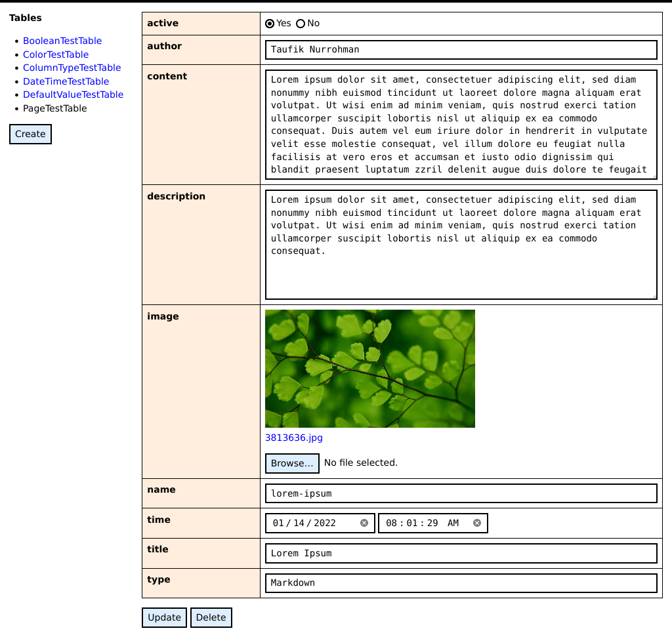Select the Yes radio for active

pos(270,23)
